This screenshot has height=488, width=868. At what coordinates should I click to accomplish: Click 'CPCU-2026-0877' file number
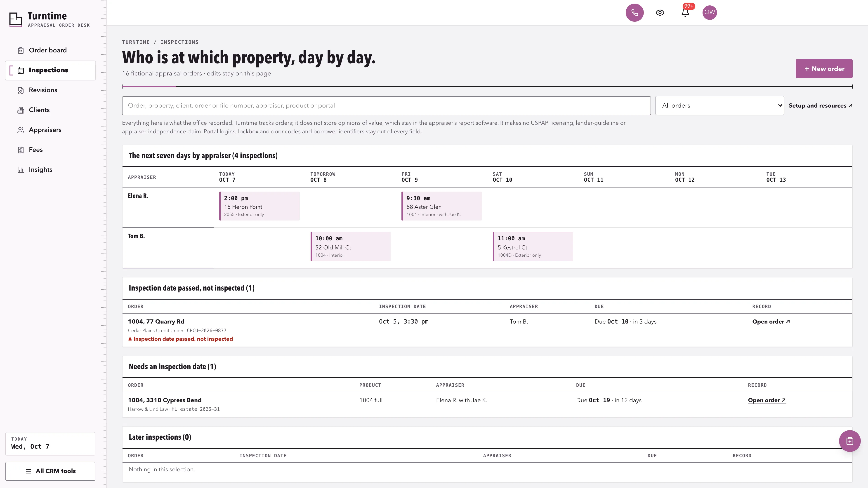tap(207, 331)
